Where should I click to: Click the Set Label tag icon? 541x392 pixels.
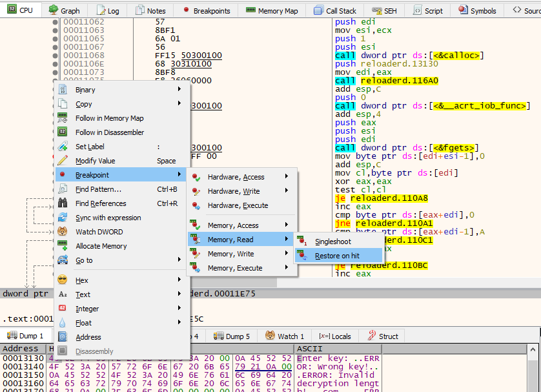point(63,147)
